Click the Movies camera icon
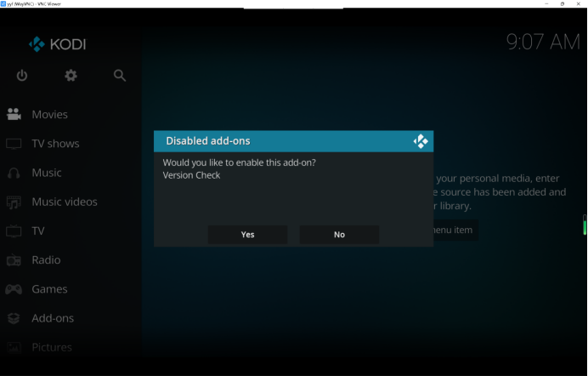 click(x=14, y=114)
